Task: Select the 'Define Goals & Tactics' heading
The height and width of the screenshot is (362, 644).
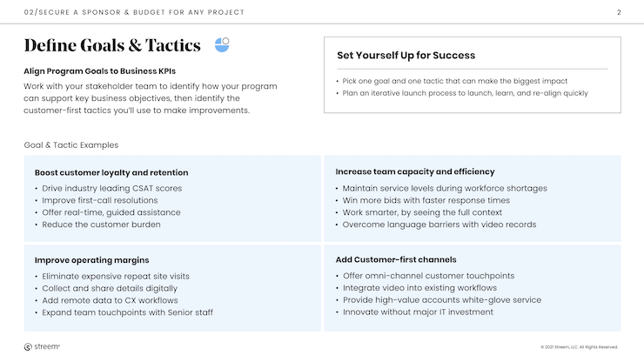Action: coord(112,45)
